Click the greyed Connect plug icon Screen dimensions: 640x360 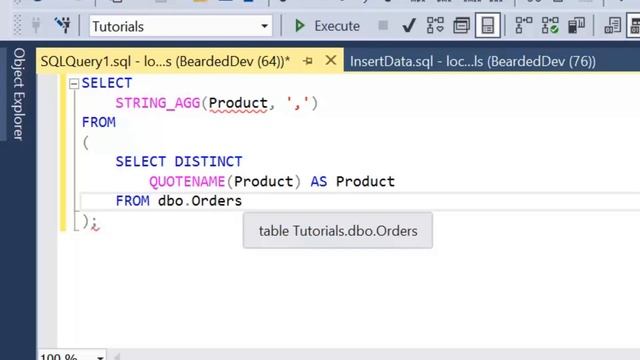coord(36,26)
